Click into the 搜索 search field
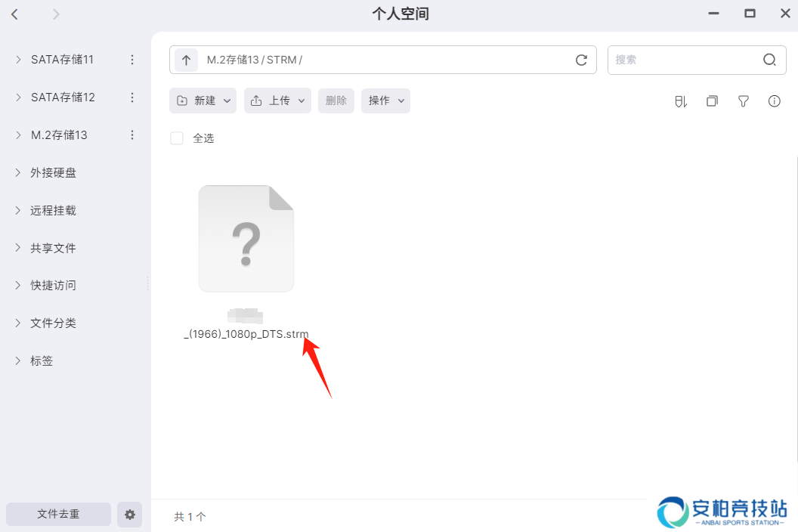Image resolution: width=798 pixels, height=532 pixels. pos(685,60)
